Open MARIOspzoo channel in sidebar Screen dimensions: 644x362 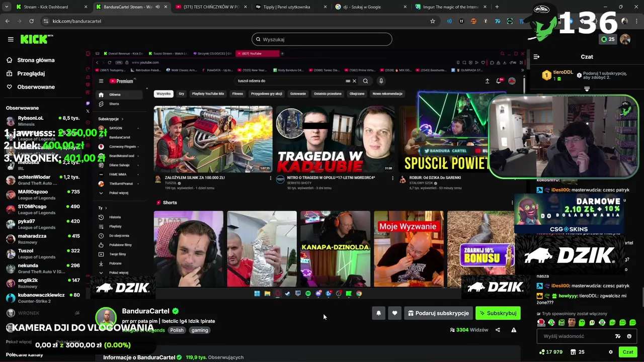click(x=42, y=195)
